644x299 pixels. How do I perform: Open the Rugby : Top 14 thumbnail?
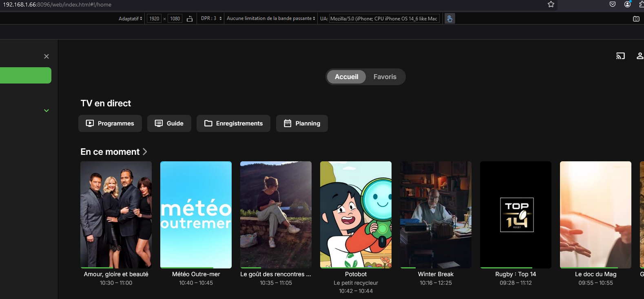click(516, 215)
